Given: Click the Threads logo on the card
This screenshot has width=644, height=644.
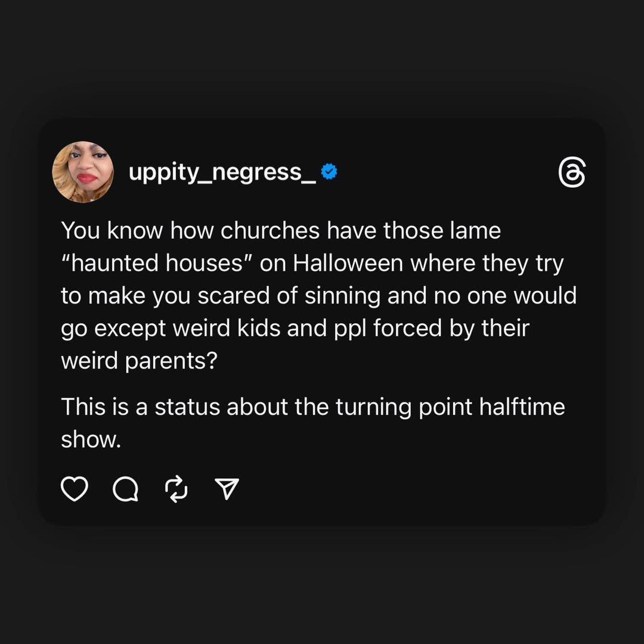Looking at the screenshot, I should (x=572, y=173).
